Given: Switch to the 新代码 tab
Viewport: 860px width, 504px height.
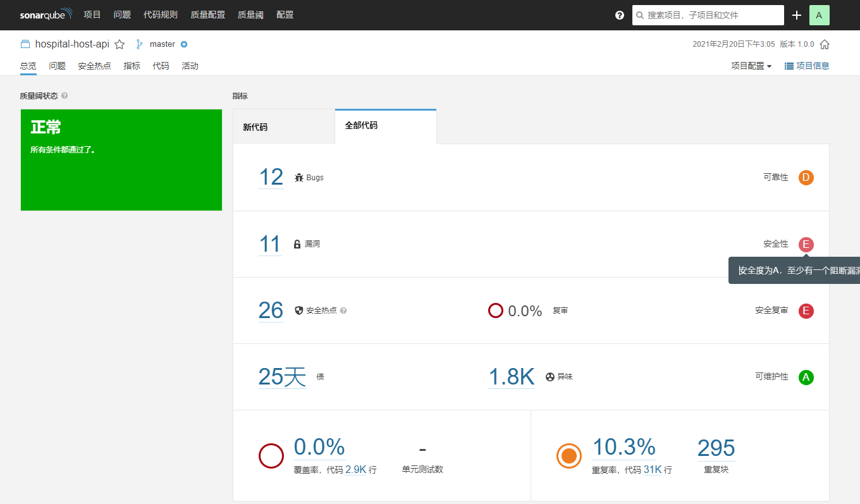Looking at the screenshot, I should click(x=255, y=127).
